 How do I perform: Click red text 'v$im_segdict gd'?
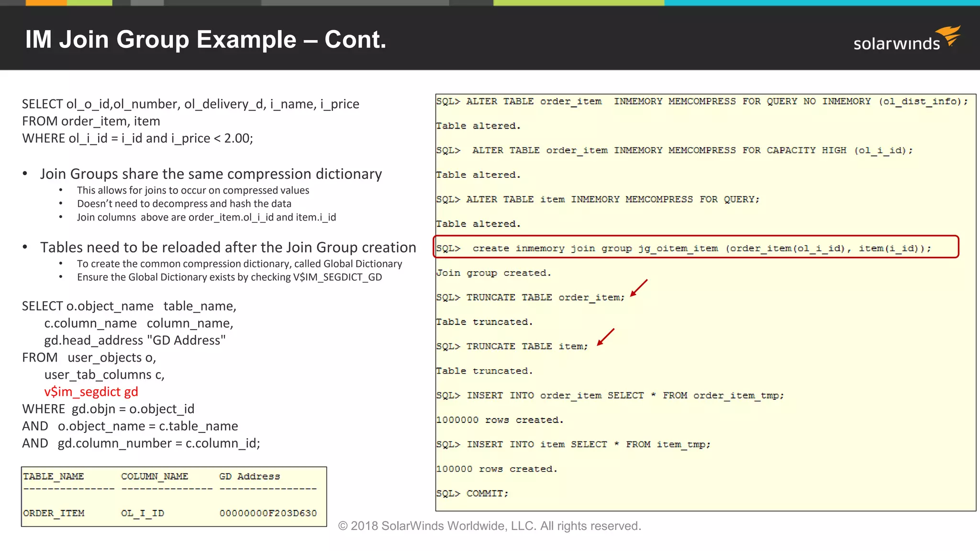click(91, 392)
